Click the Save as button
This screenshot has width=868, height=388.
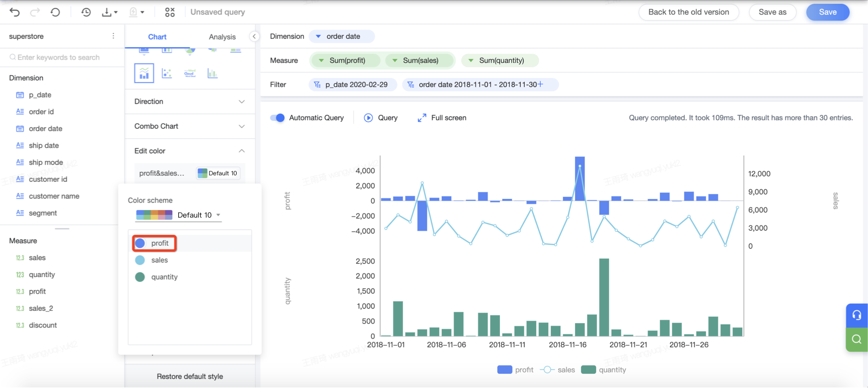[x=772, y=12]
